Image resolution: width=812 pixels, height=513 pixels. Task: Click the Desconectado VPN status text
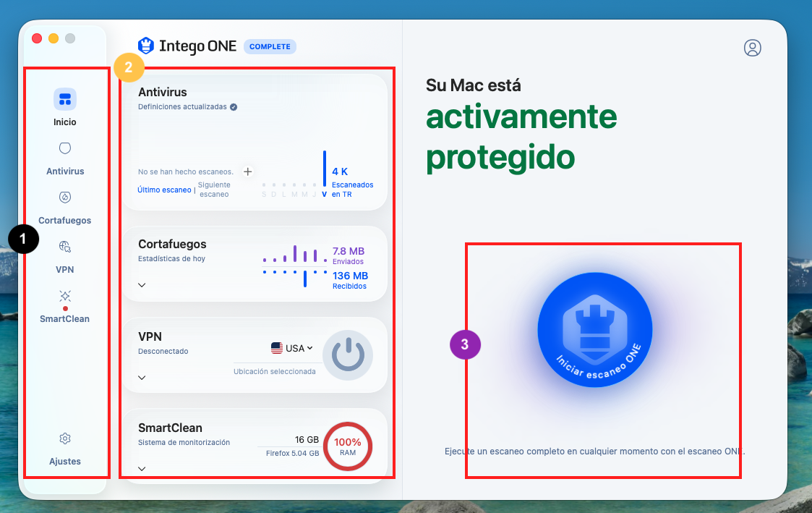163,352
